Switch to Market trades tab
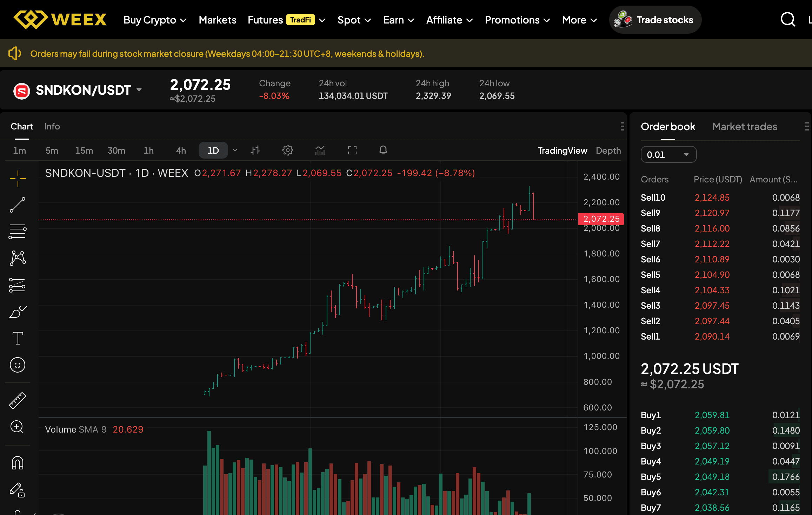Image resolution: width=812 pixels, height=515 pixels. pyautogui.click(x=745, y=127)
